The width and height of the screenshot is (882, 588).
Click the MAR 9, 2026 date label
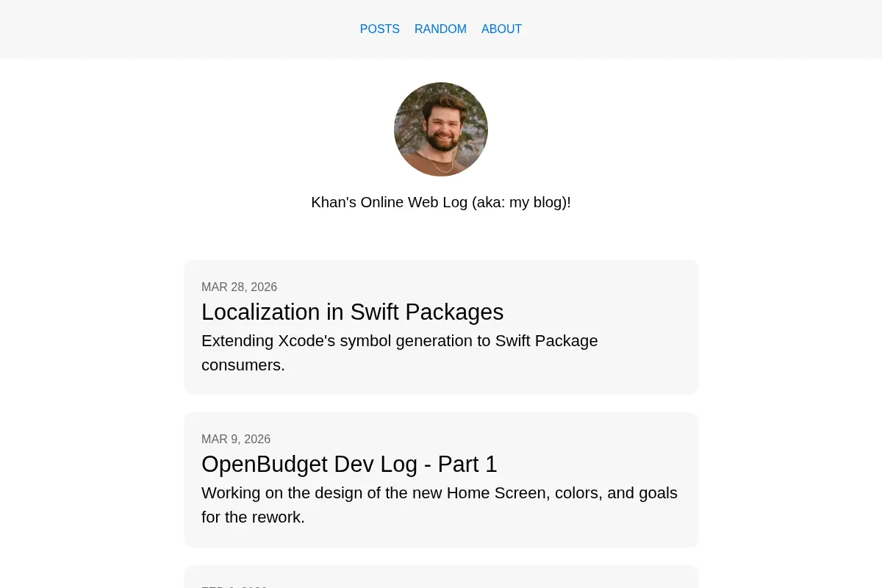[236, 440]
